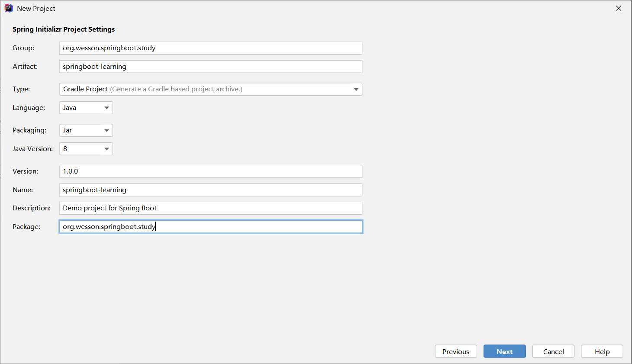Click the New Project window title
The image size is (632, 364).
coord(36,9)
